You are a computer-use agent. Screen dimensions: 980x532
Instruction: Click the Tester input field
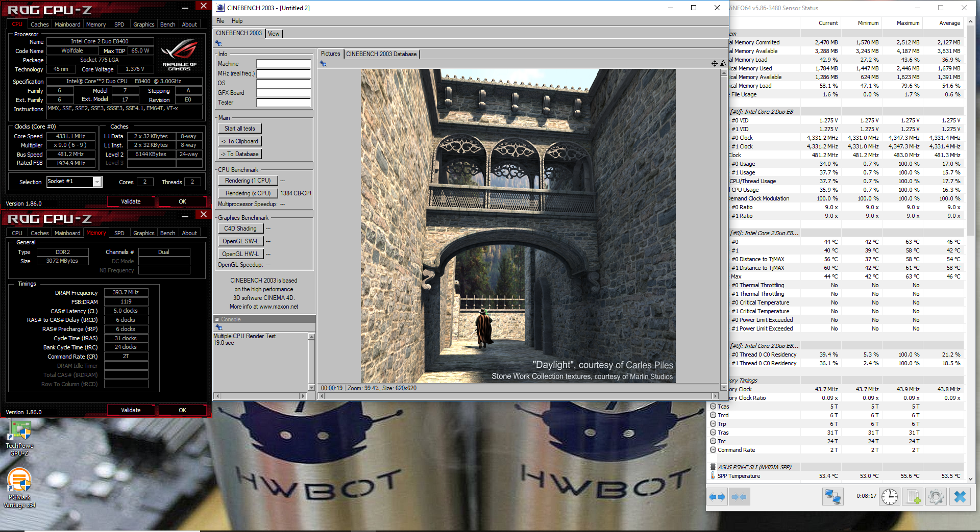(283, 103)
